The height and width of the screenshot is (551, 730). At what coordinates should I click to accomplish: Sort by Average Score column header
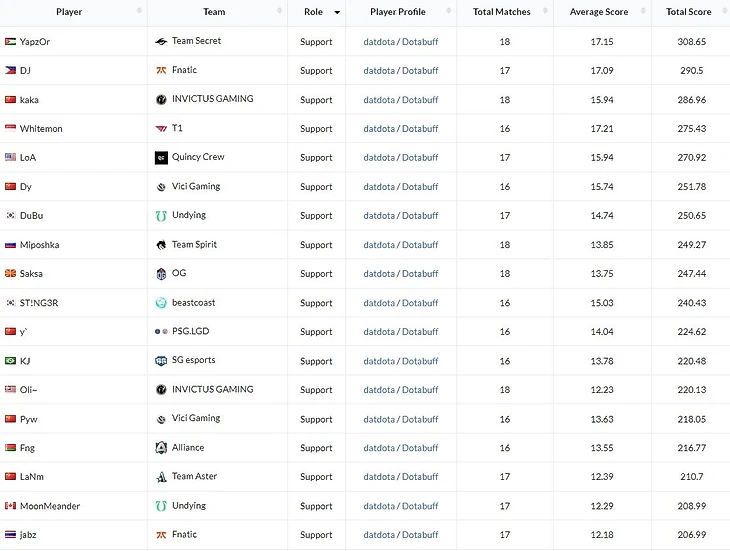[599, 12]
